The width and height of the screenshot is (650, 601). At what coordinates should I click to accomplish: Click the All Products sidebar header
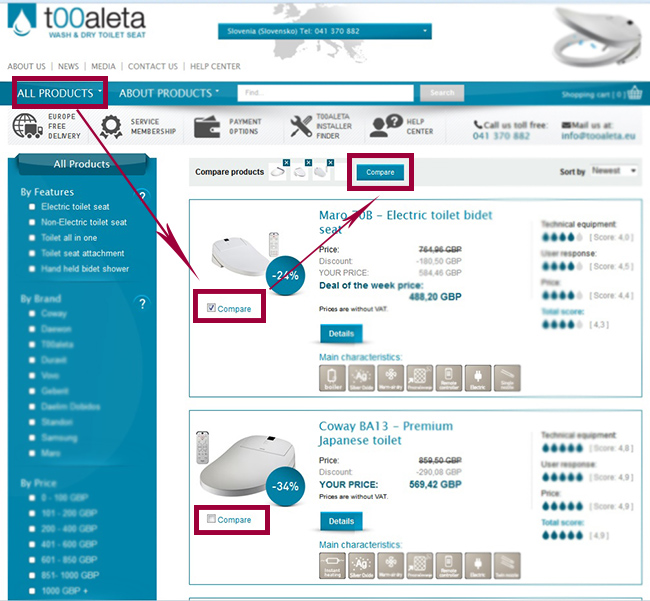pos(82,164)
